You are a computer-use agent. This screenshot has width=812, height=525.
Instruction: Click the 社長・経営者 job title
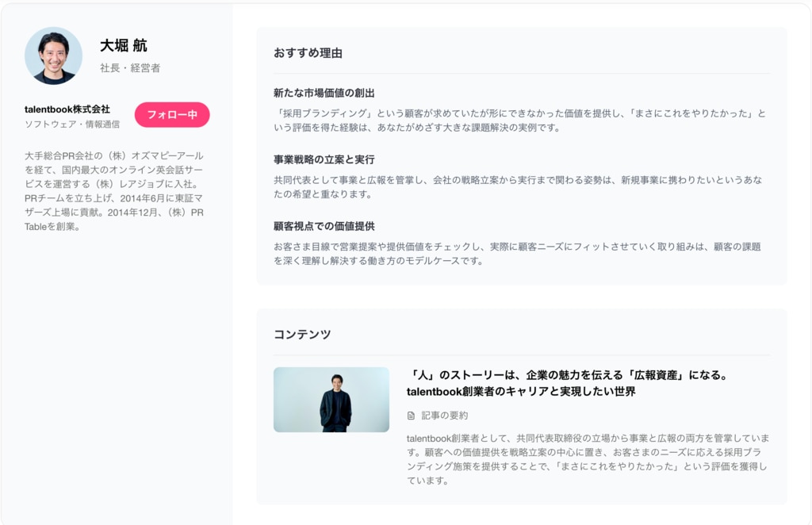pos(130,68)
